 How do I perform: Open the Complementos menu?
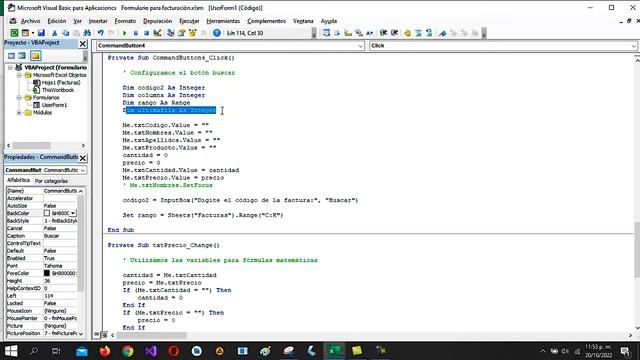(x=267, y=21)
